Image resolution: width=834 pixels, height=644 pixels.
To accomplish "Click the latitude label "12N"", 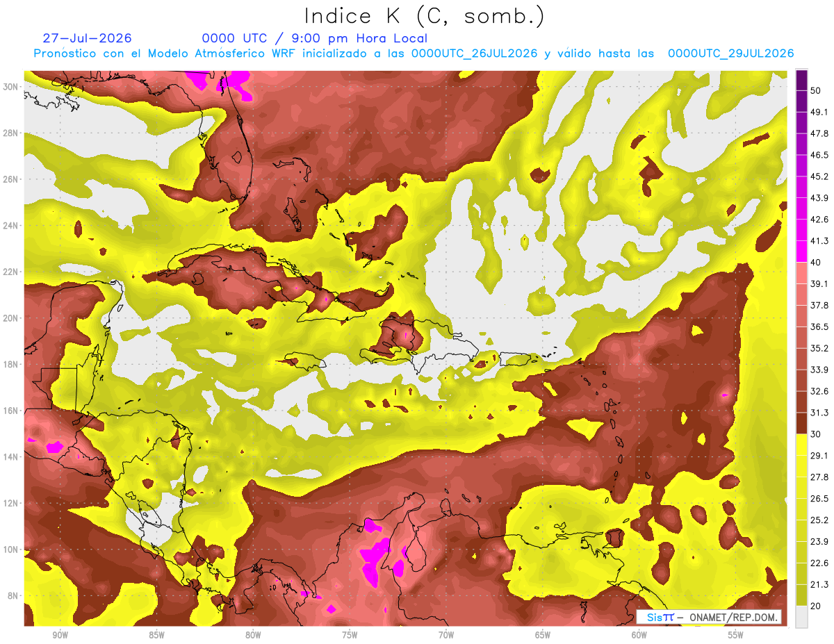I will click(x=11, y=503).
